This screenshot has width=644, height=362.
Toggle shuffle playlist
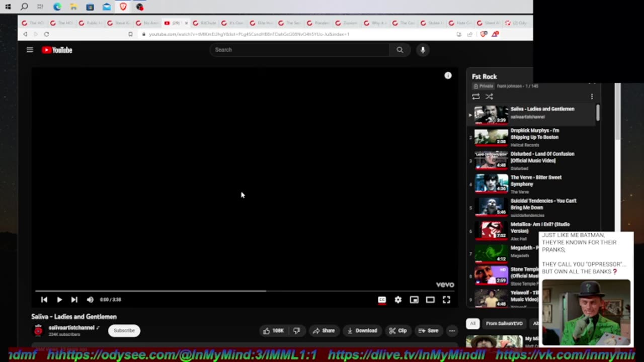pos(489,97)
